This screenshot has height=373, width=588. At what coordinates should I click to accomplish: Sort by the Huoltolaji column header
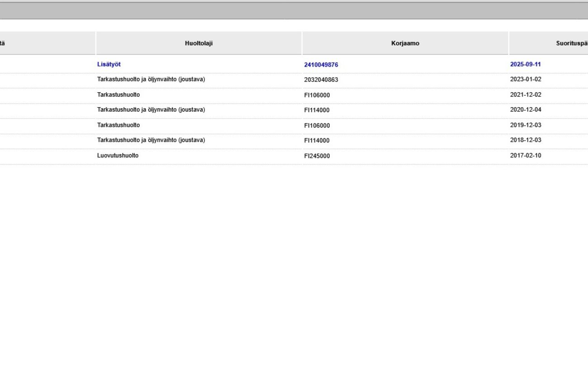pos(199,43)
